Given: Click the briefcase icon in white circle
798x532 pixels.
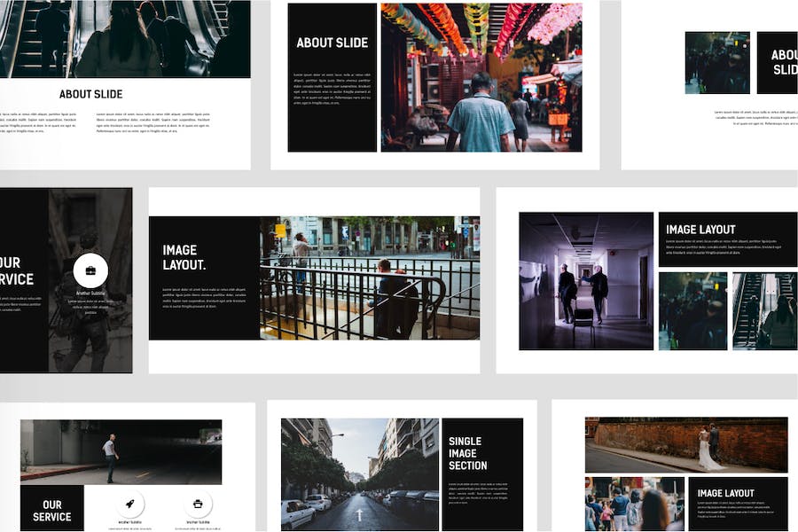Looking at the screenshot, I should click(90, 270).
